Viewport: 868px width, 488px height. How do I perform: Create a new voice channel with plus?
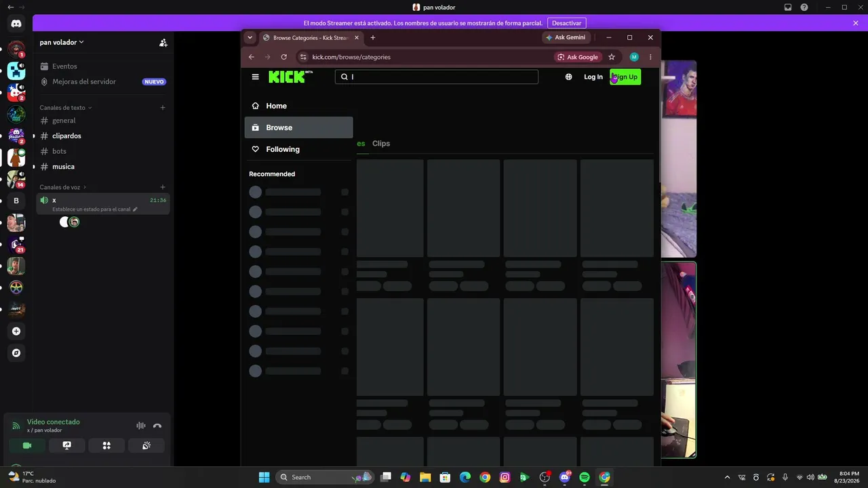coord(163,187)
